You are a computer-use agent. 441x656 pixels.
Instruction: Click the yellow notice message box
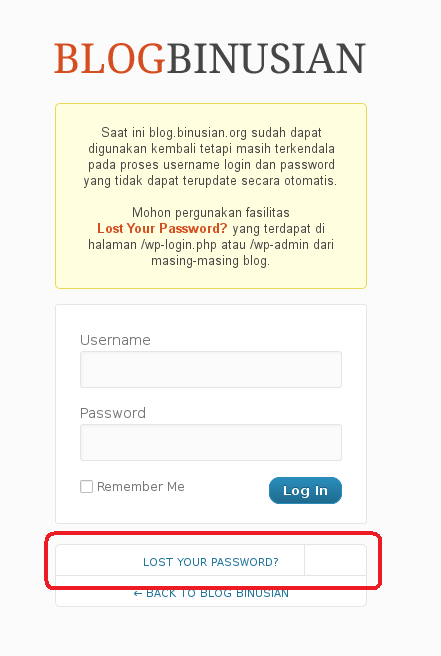click(x=211, y=196)
